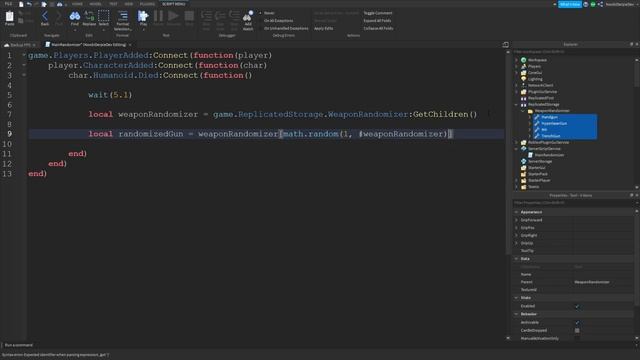This screenshot has width=640, height=360.
Task: Select the Lighting bulb icon
Action: pyautogui.click(x=523, y=79)
